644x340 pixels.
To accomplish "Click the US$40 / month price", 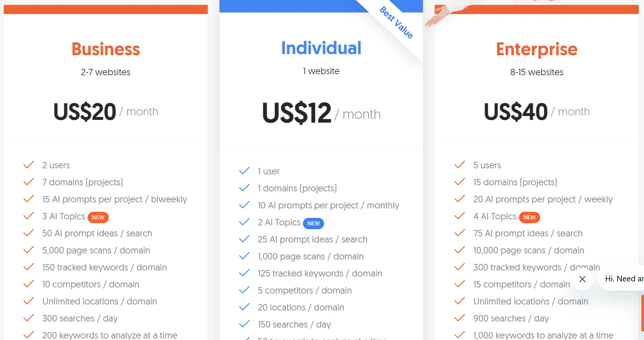I will click(x=536, y=112).
